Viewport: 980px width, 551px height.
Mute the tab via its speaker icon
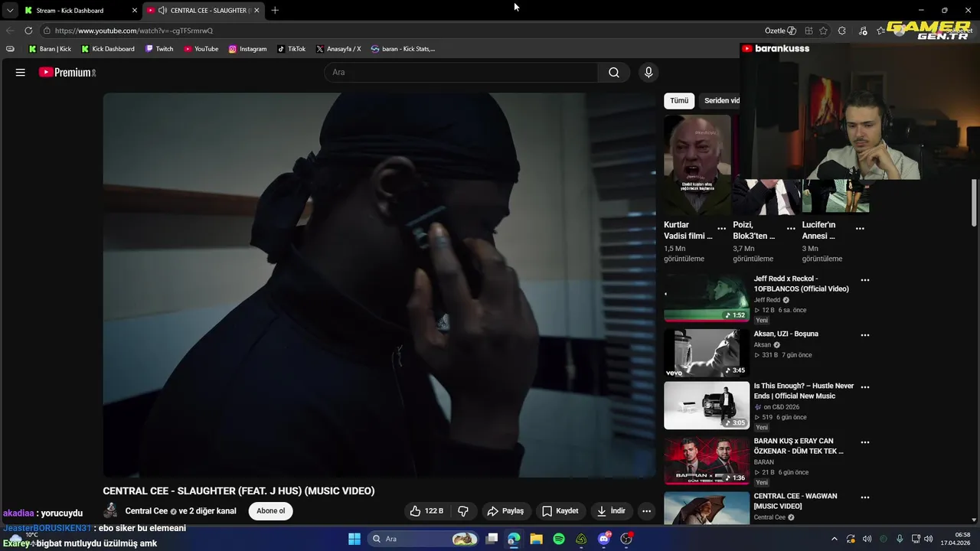(x=162, y=11)
